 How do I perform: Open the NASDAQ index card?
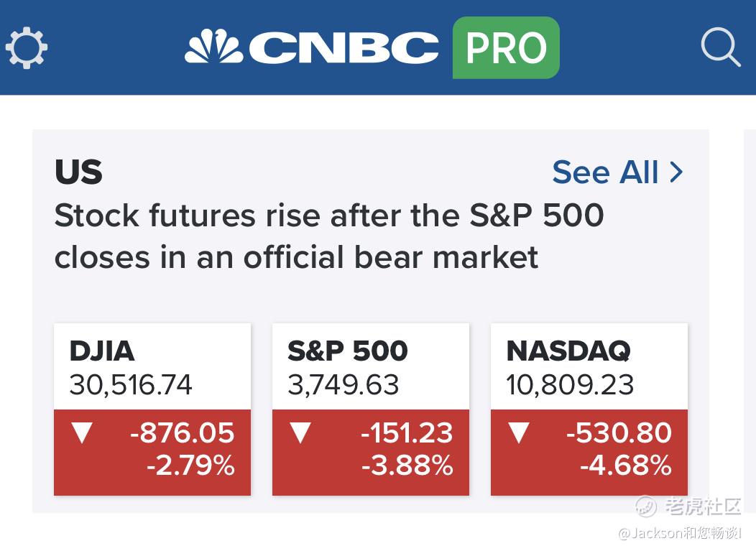point(589,409)
